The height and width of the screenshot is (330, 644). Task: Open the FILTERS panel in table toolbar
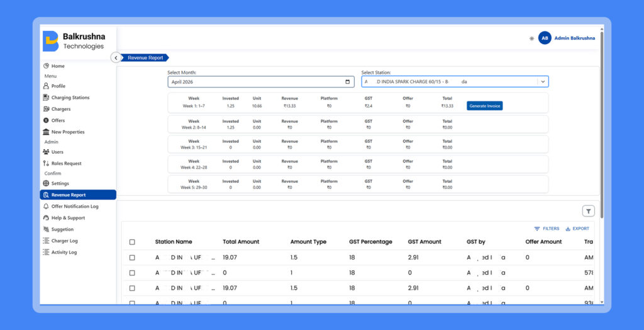click(x=547, y=229)
